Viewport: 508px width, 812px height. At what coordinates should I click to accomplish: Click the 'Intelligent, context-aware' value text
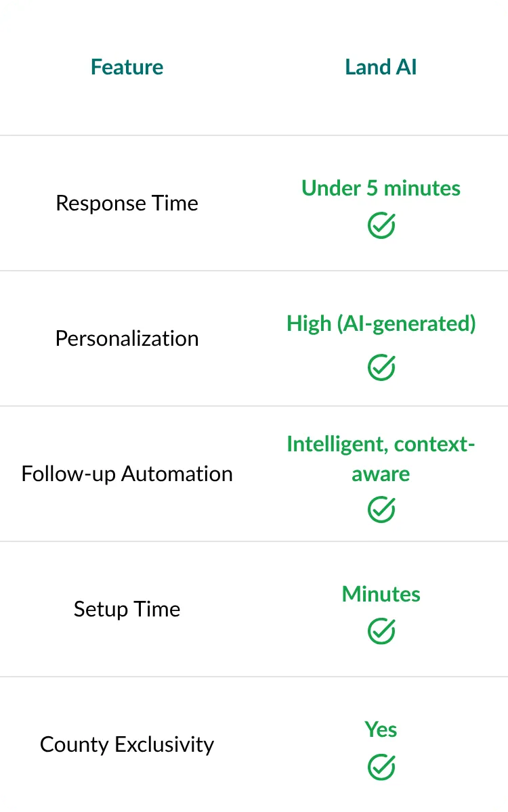381,459
